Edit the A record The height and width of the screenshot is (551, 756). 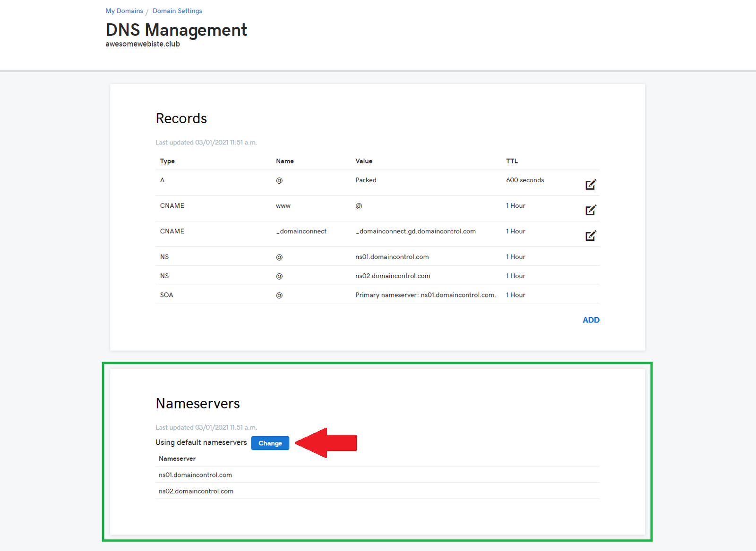[x=591, y=185]
